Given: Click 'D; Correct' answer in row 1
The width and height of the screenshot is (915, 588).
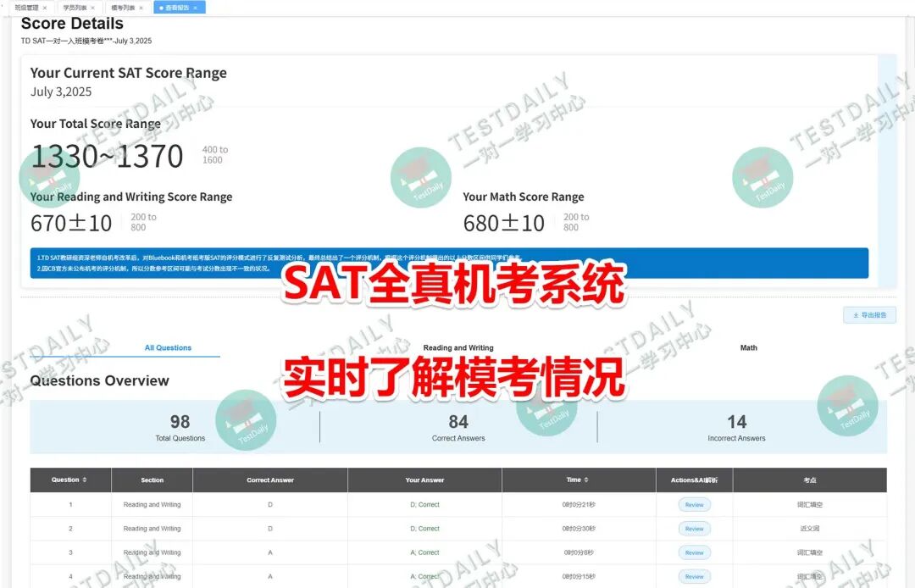Looking at the screenshot, I should (424, 505).
